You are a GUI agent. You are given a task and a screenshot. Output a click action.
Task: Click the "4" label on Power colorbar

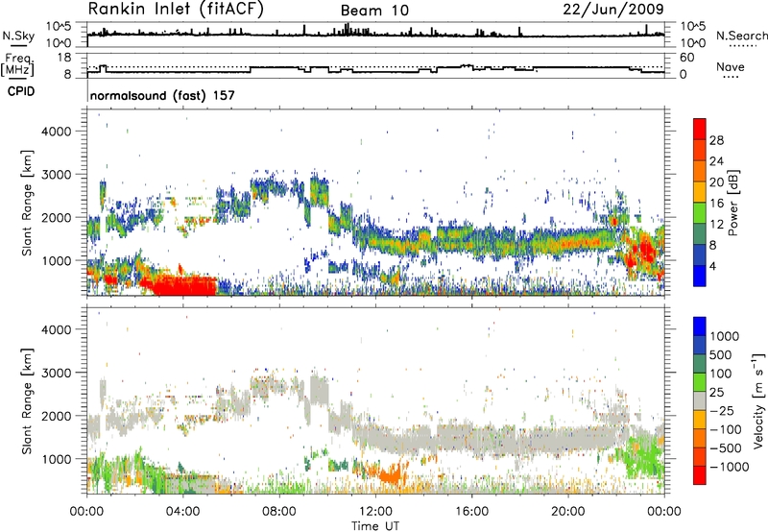click(712, 266)
